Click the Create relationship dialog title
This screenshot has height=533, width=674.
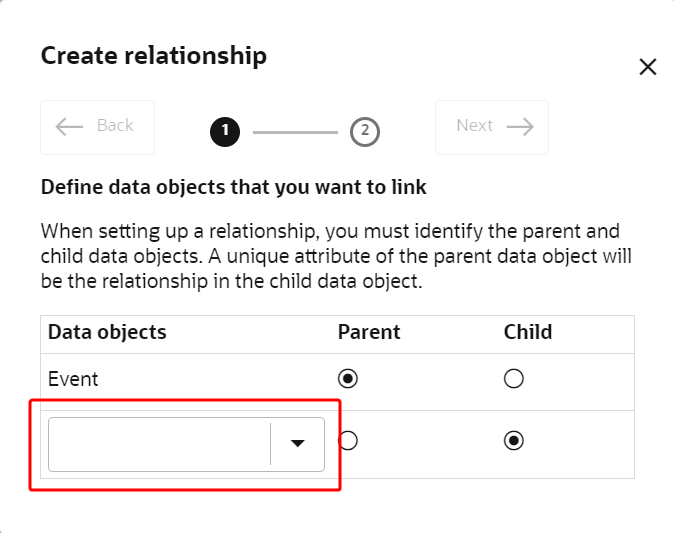(153, 56)
